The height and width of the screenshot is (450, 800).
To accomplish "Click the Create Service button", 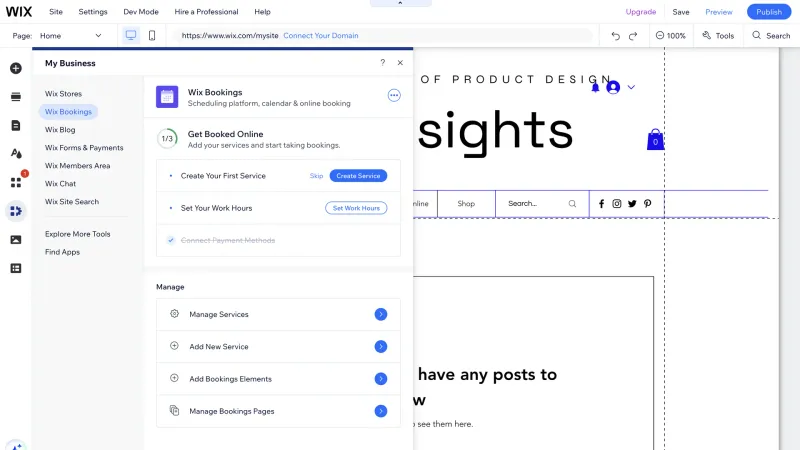I will click(358, 176).
